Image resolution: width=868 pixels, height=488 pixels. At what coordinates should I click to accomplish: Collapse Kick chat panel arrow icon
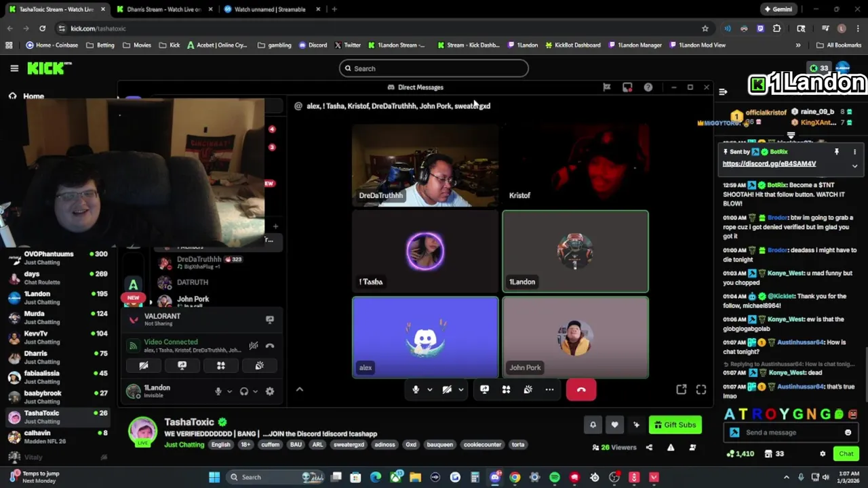coord(723,91)
